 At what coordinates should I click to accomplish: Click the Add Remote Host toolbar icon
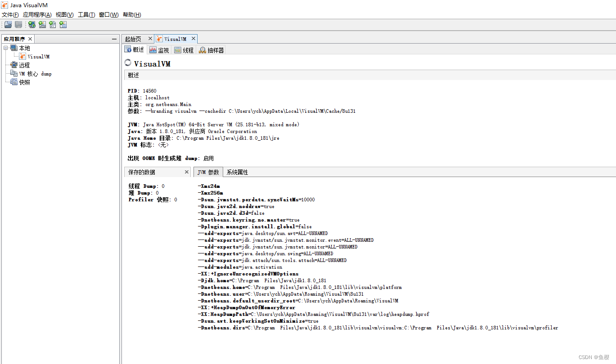click(x=32, y=25)
